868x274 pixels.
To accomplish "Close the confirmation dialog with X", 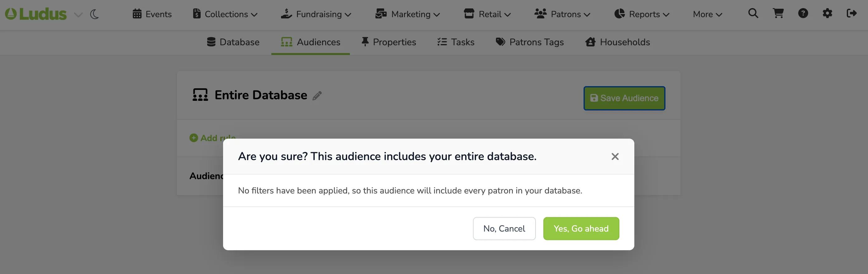I will coord(615,157).
